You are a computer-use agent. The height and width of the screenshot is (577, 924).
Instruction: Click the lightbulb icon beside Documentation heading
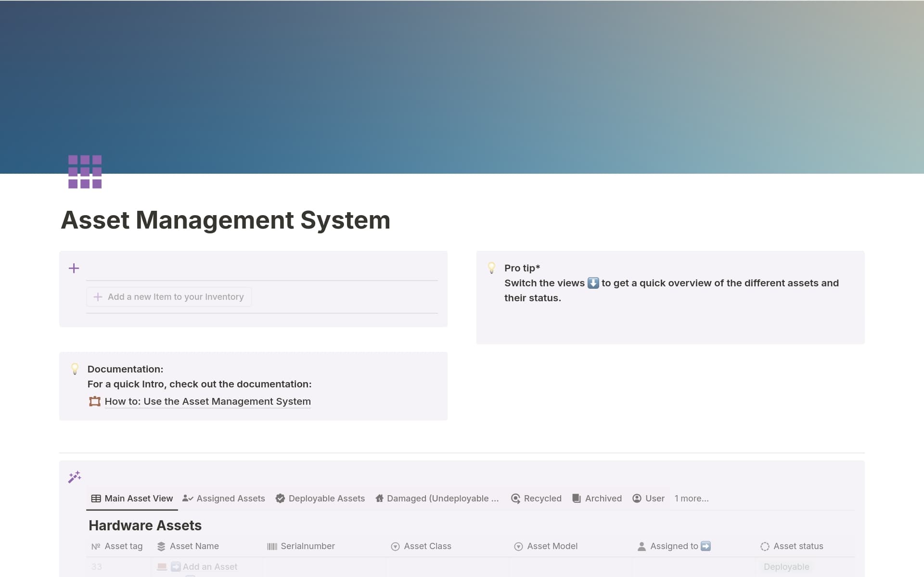(75, 369)
